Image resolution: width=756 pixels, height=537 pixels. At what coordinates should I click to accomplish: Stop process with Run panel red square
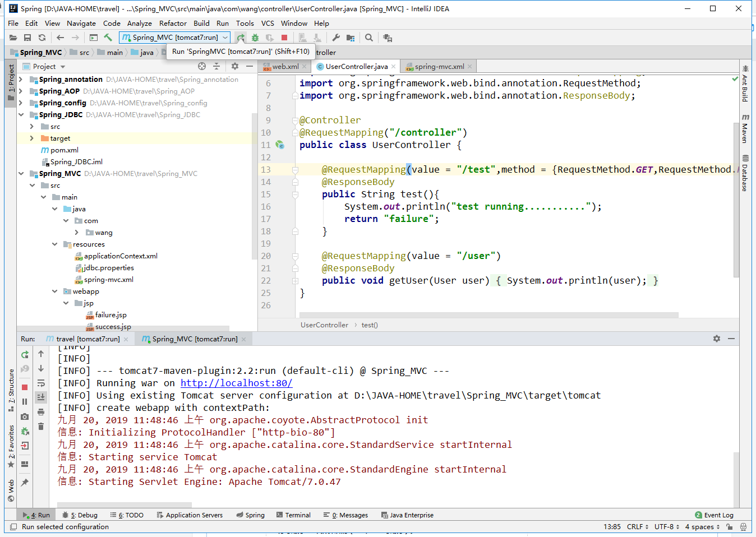[x=25, y=387]
